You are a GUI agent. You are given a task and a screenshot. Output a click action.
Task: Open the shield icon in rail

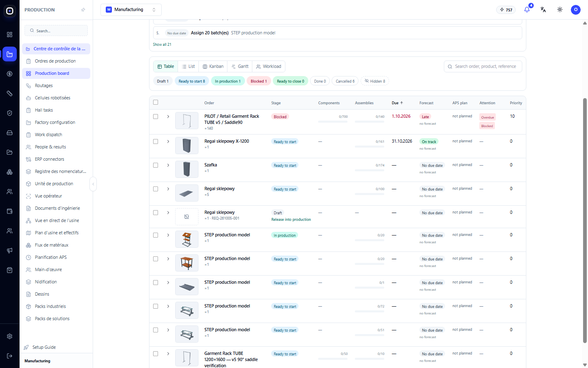coord(10,113)
